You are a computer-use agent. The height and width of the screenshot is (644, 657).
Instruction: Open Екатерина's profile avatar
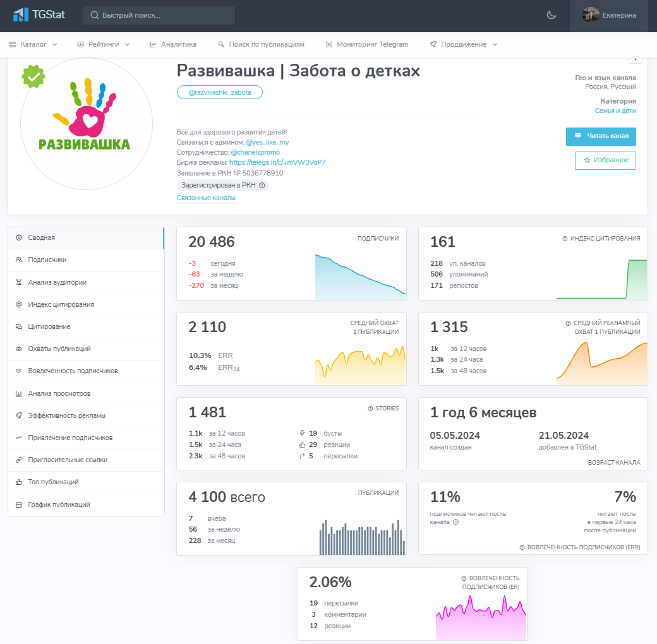pos(591,15)
